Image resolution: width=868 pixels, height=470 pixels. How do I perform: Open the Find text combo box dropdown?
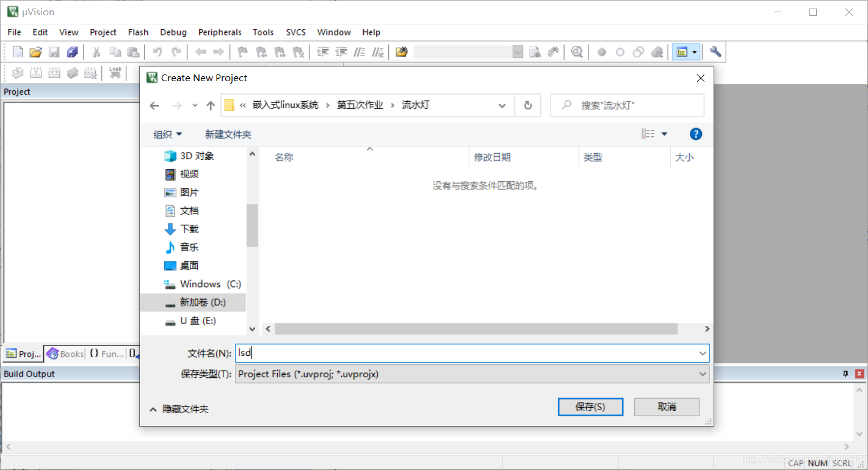518,52
